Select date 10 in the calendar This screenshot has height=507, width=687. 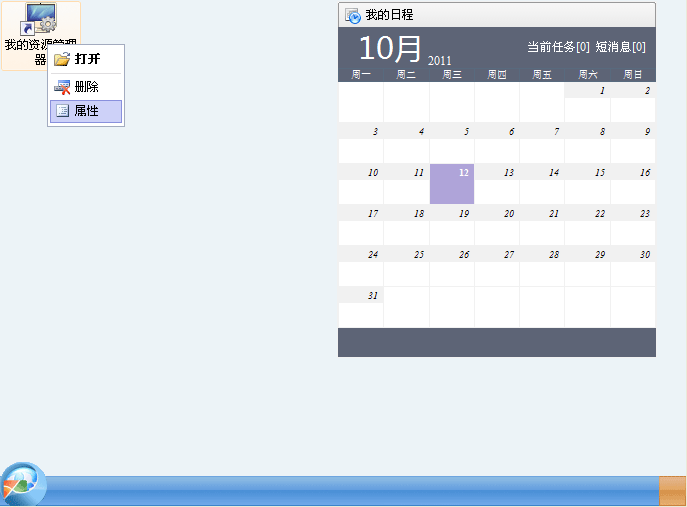click(x=361, y=184)
